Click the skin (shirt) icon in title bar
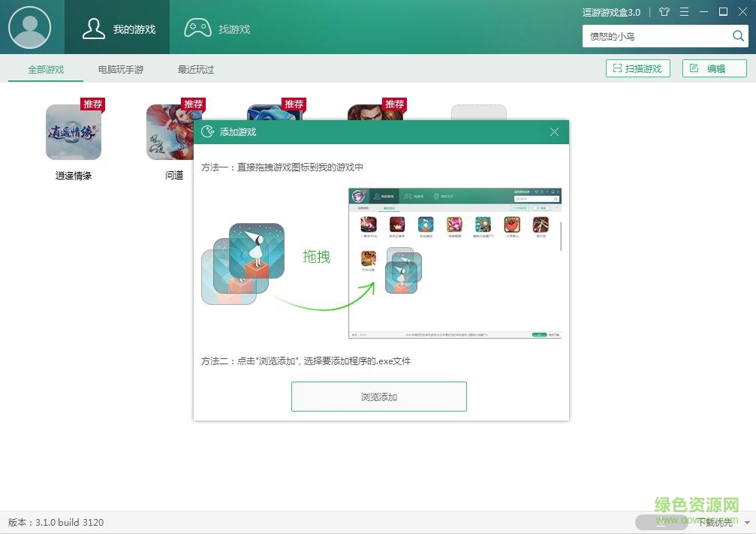This screenshot has height=534, width=756. tap(664, 12)
